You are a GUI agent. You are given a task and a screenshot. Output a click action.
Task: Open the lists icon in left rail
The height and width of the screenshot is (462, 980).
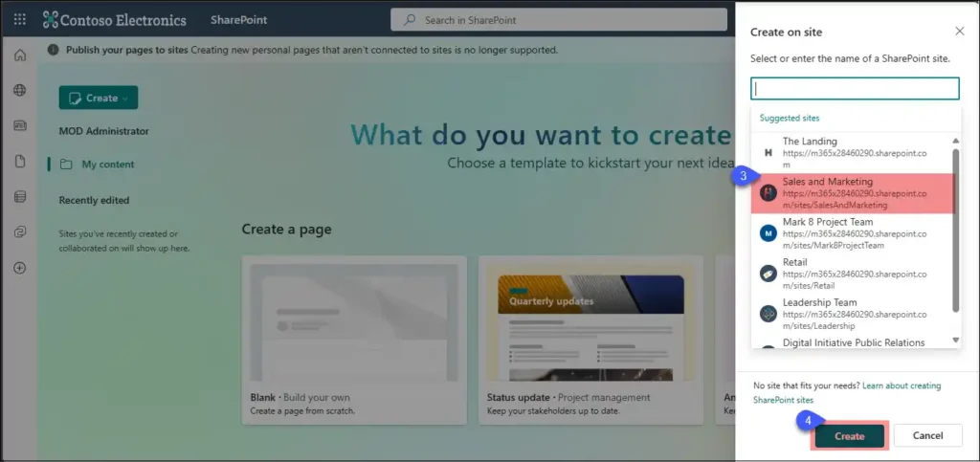click(x=20, y=197)
